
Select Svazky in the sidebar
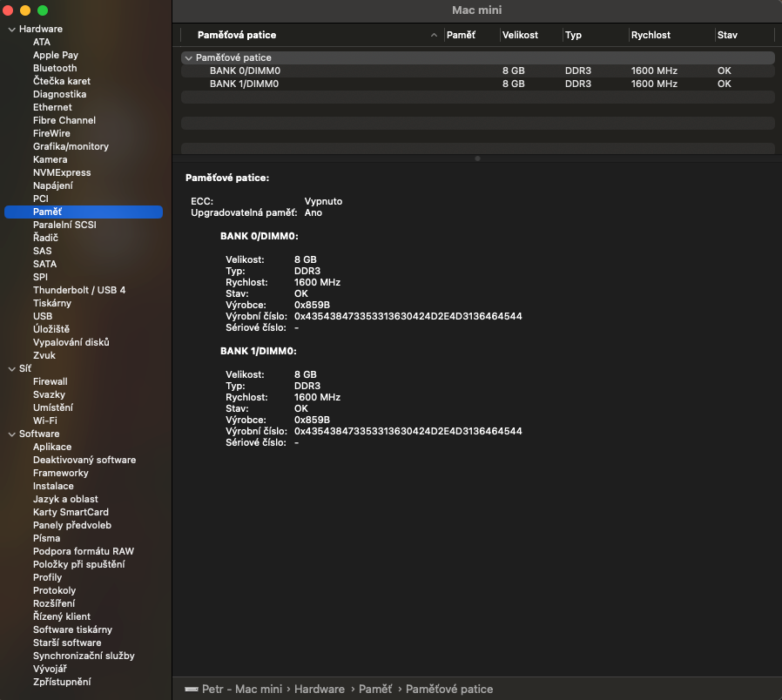[49, 394]
